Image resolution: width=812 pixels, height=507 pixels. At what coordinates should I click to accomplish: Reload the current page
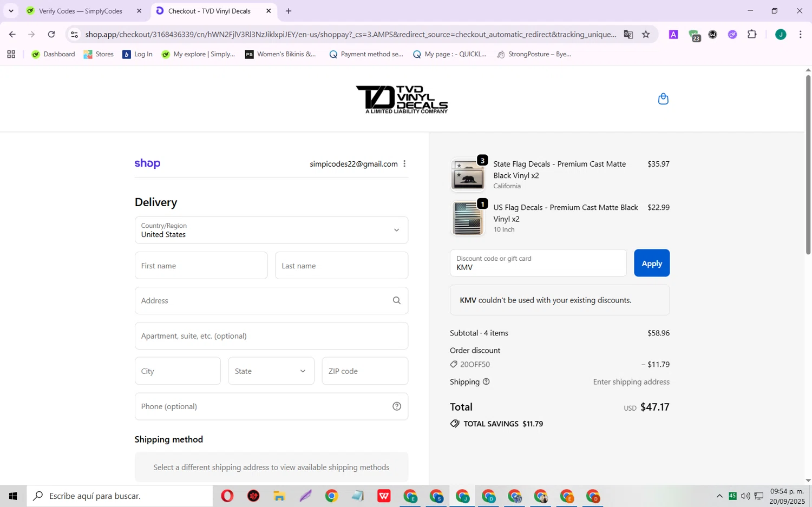tap(51, 35)
